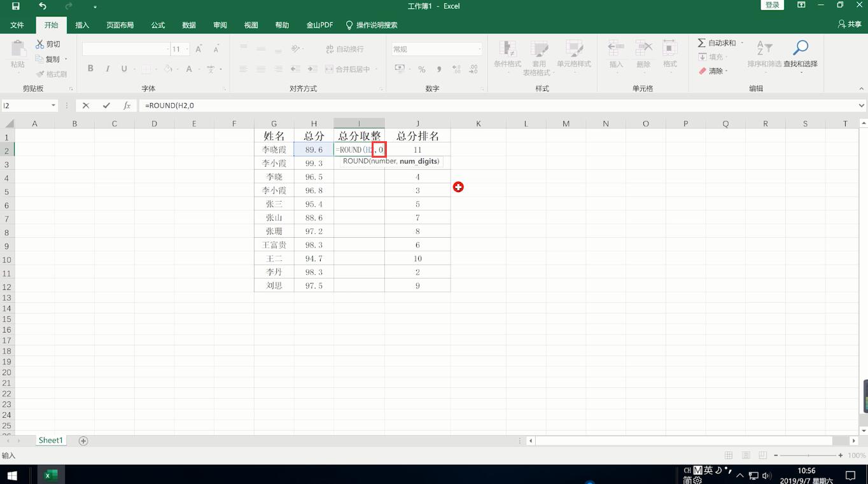Switch to 数据 ribbon tab
Screen dimensions: 868x484
tap(189, 25)
